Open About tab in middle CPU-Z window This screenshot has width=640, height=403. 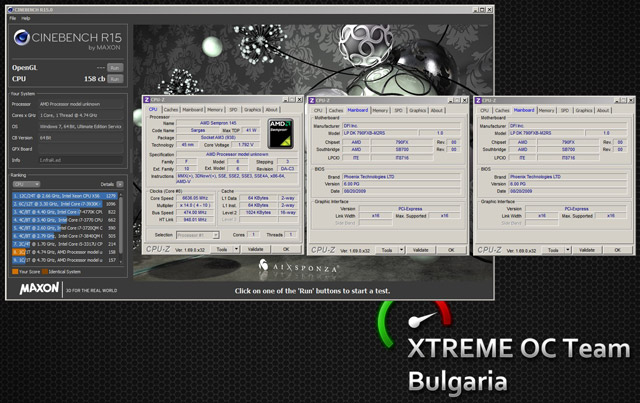437,111
